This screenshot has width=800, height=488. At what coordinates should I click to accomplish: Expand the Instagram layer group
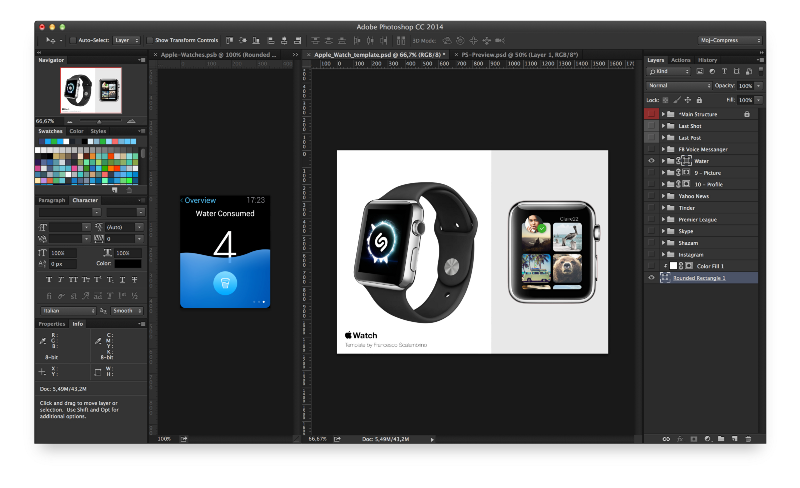click(x=663, y=254)
